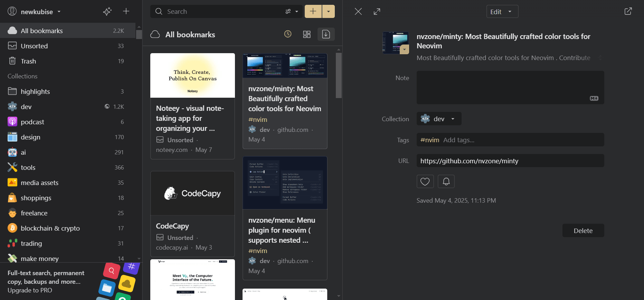Image resolution: width=644 pixels, height=300 pixels.
Task: Click the plus icon to create a collection
Action: (x=126, y=11)
